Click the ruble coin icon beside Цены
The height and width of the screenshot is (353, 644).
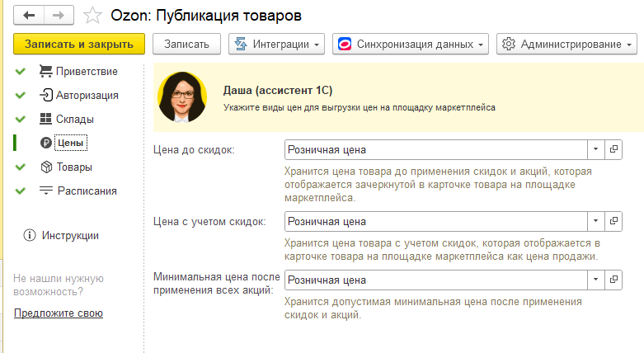(x=46, y=143)
